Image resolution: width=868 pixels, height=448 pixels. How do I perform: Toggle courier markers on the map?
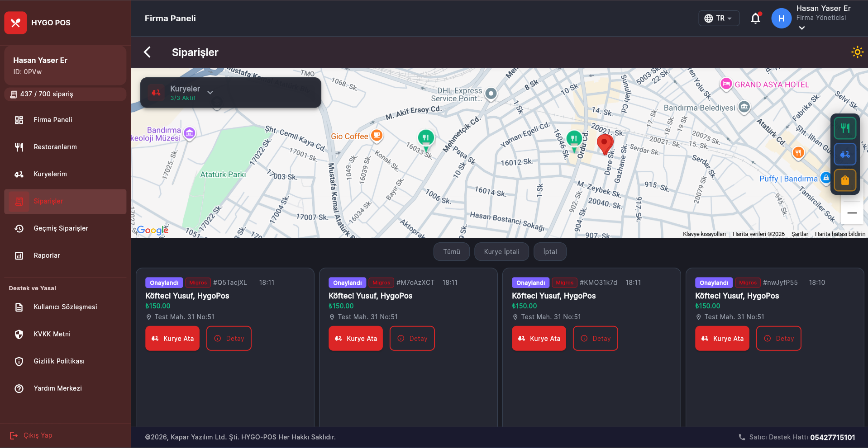pyautogui.click(x=844, y=154)
